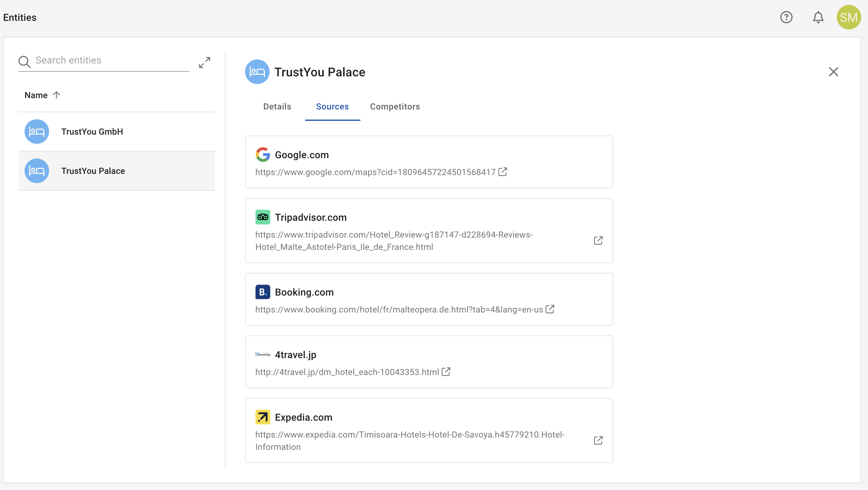Open the expedia.com Timisoara hotel URL

click(410, 441)
